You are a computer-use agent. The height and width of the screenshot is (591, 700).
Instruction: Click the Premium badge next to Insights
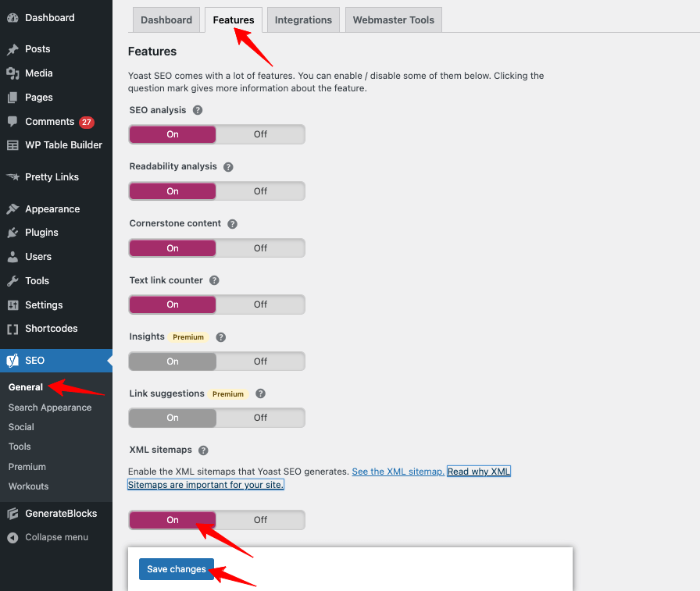coord(188,337)
